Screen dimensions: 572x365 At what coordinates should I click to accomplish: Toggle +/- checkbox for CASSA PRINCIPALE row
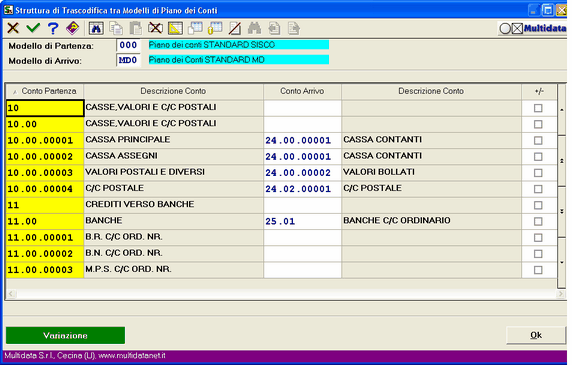pos(538,140)
